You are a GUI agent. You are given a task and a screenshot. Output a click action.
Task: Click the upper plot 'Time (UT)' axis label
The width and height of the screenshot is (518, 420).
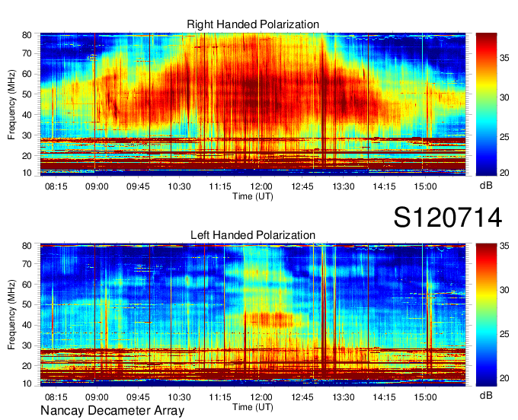[x=253, y=196]
